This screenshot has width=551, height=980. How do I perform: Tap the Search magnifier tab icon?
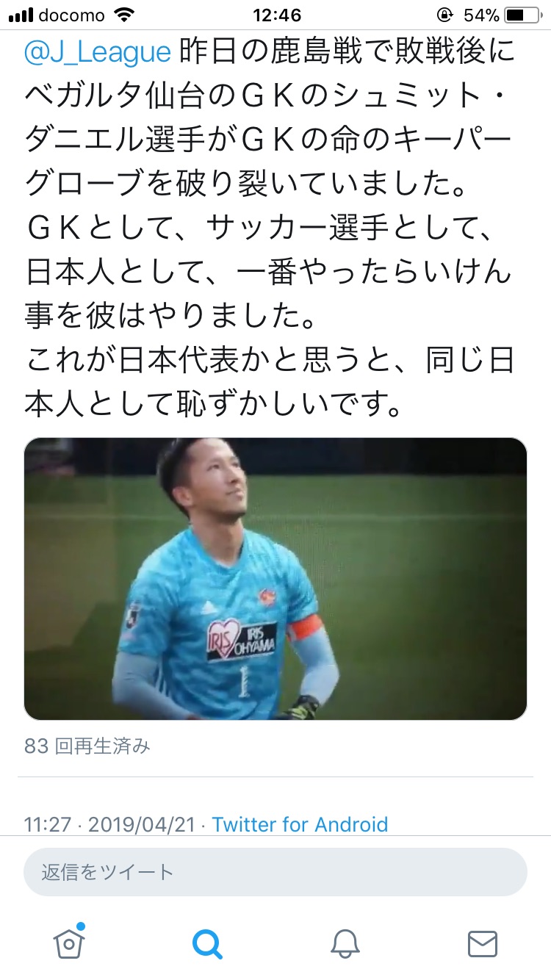click(207, 943)
